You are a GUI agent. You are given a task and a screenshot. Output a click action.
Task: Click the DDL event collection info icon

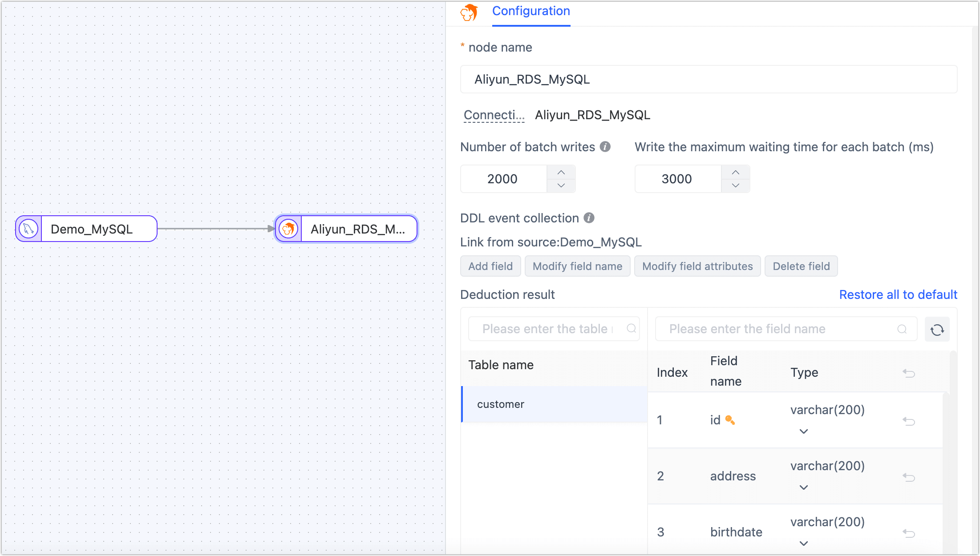tap(587, 217)
